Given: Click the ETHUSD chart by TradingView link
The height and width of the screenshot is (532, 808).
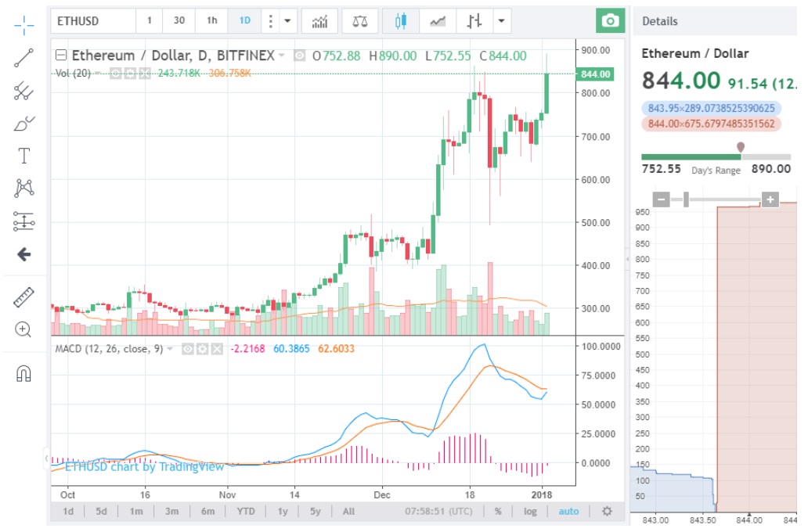Looking at the screenshot, I should pos(144,466).
